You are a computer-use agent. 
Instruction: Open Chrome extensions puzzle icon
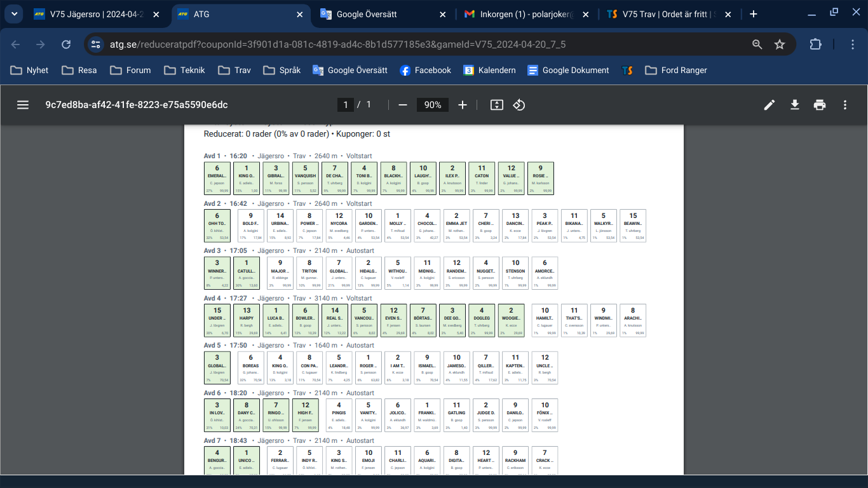[x=815, y=44]
